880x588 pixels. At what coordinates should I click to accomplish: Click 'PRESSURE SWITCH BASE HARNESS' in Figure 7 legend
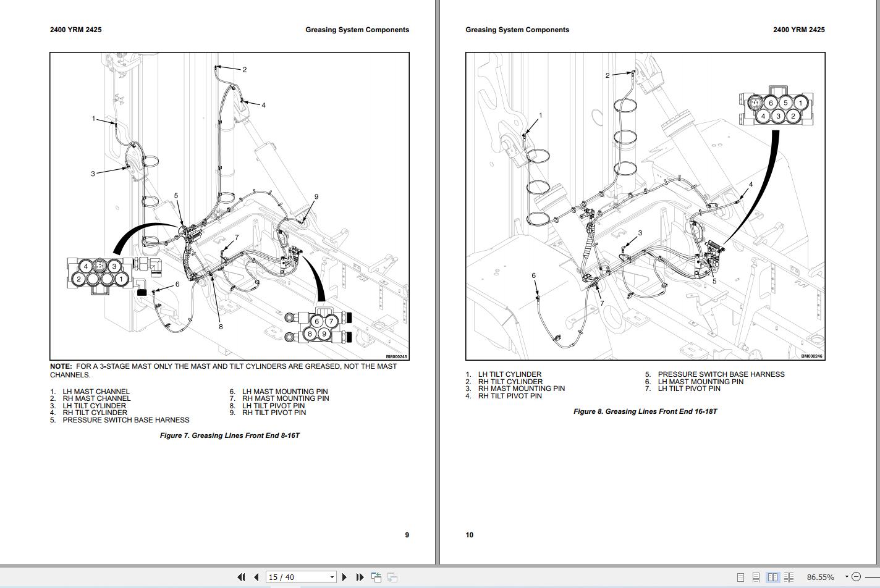[x=126, y=420]
